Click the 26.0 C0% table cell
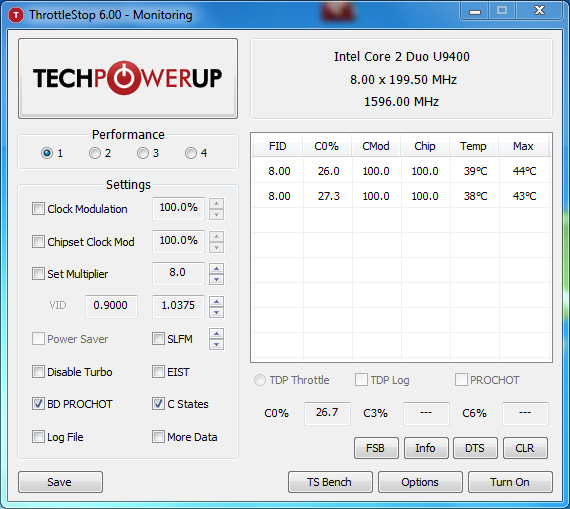This screenshot has width=570, height=509. point(328,171)
